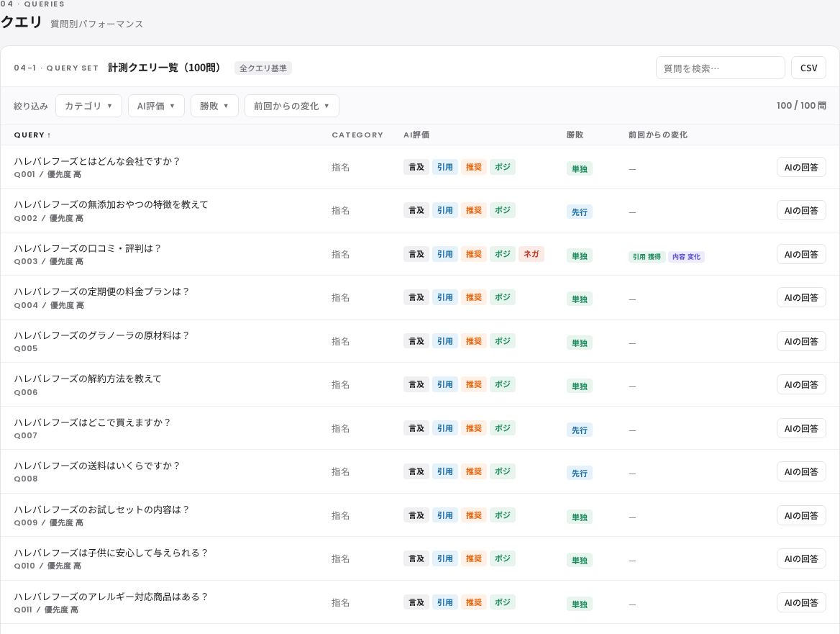This screenshot has width=840, height=634.
Task: Select query ハレバレフーズの口コミ・評判は？
Action: [87, 249]
